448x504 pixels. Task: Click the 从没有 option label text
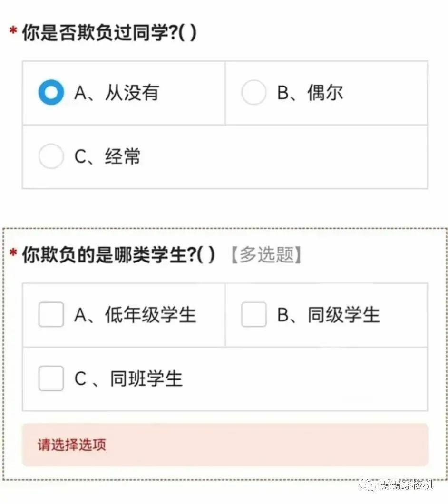coord(132,92)
